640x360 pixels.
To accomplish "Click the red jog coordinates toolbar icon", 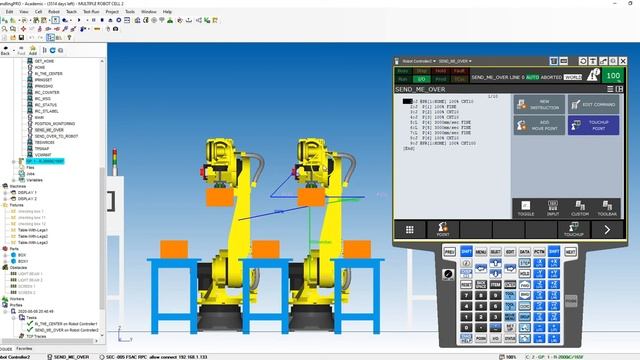I will 23,29.
